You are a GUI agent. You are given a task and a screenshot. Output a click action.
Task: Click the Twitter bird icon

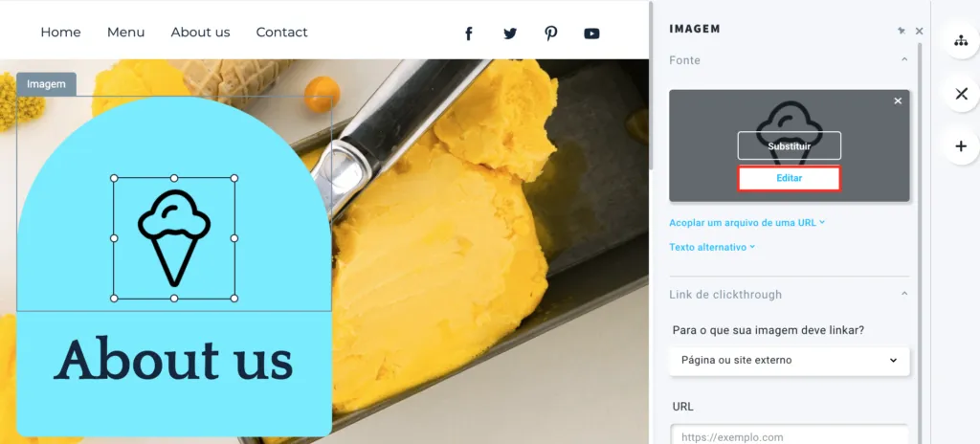[510, 33]
